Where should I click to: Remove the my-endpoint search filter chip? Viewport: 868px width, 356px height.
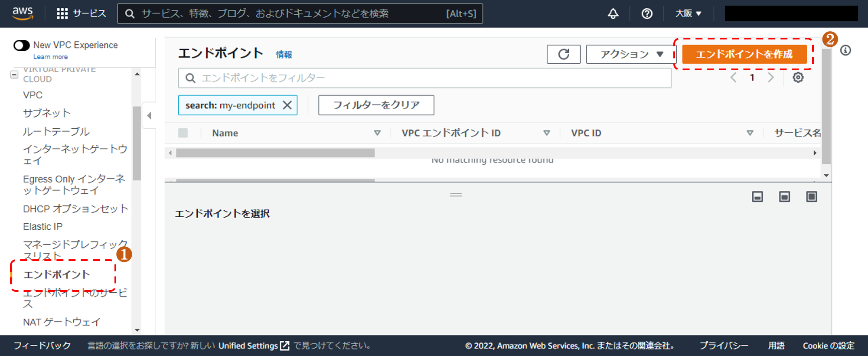(x=287, y=105)
